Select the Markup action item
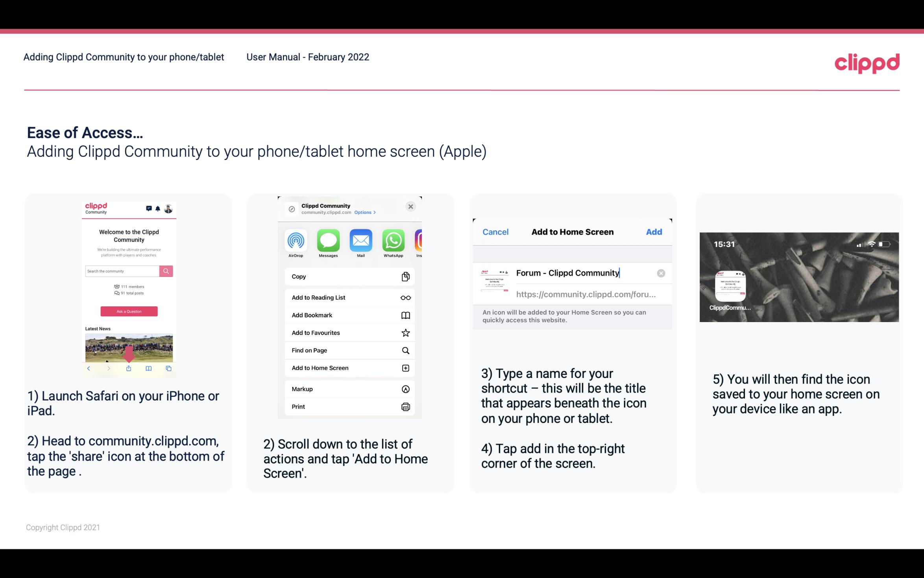Screen dimensions: 924x578 (349, 389)
